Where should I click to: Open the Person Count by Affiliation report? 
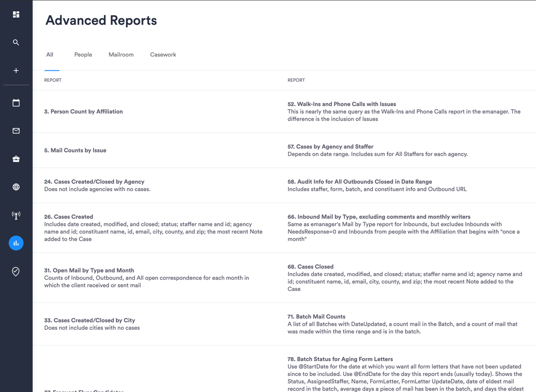point(84,111)
